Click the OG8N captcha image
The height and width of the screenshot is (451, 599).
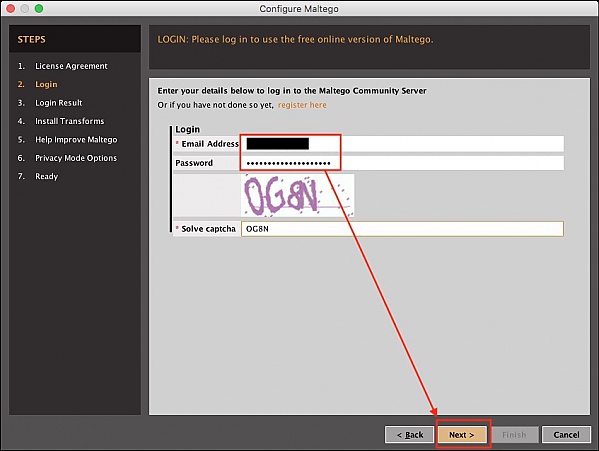[x=297, y=196]
